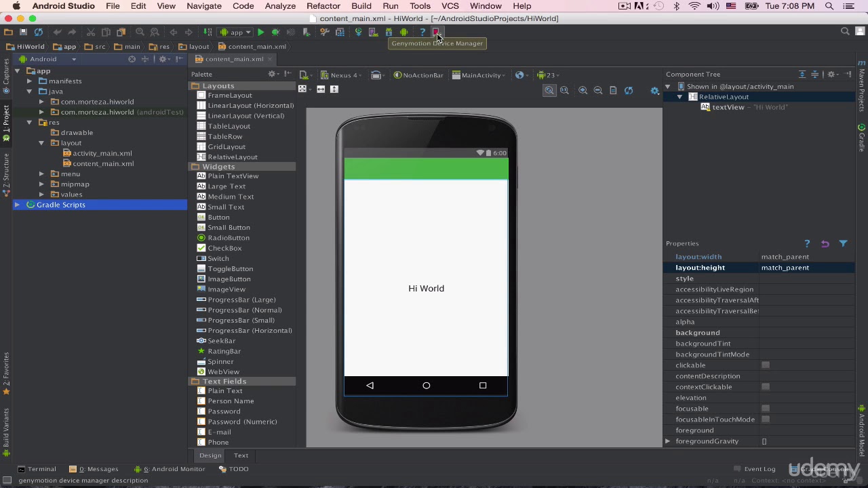Screen dimensions: 868x488
Task: Select Button widget in Palette
Action: point(218,218)
